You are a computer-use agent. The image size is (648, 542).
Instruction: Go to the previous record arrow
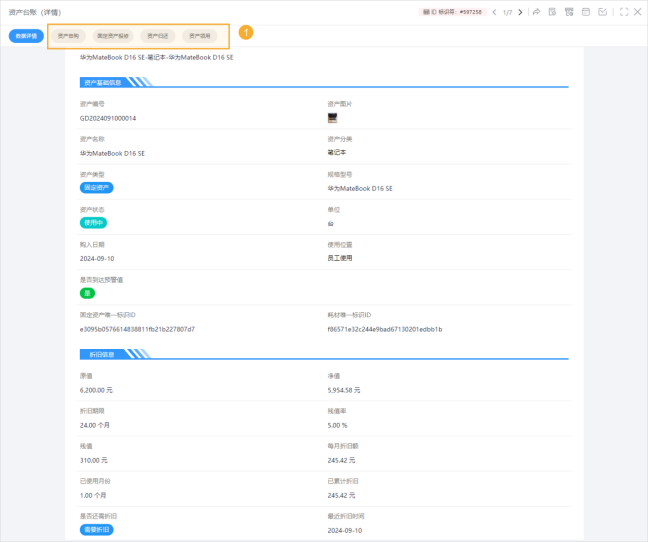(494, 12)
